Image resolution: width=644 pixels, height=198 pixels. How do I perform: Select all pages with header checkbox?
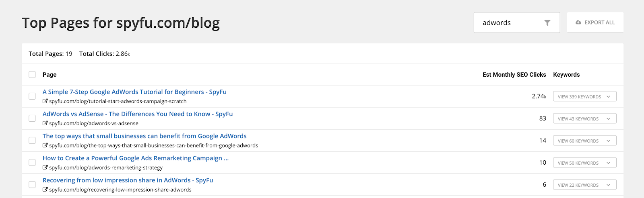click(32, 75)
